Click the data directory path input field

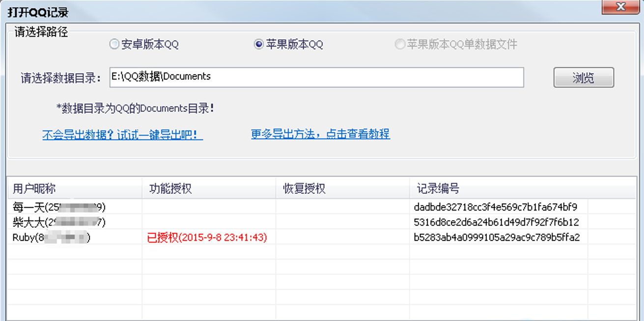(317, 77)
